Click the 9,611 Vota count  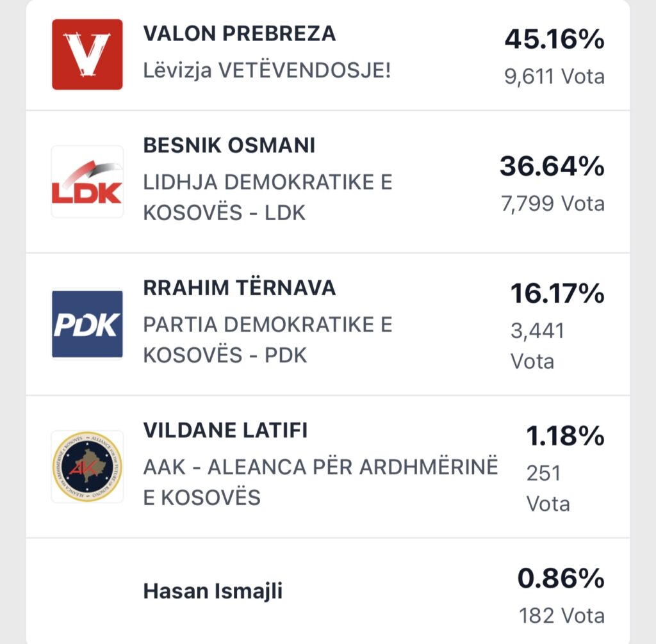554,77
